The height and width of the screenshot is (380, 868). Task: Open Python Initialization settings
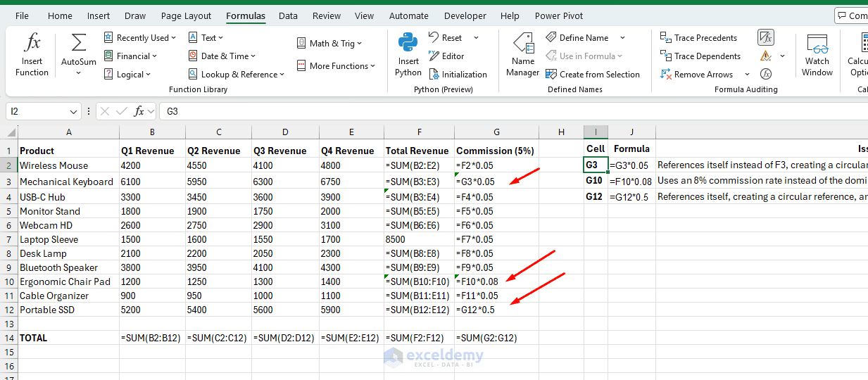458,75
